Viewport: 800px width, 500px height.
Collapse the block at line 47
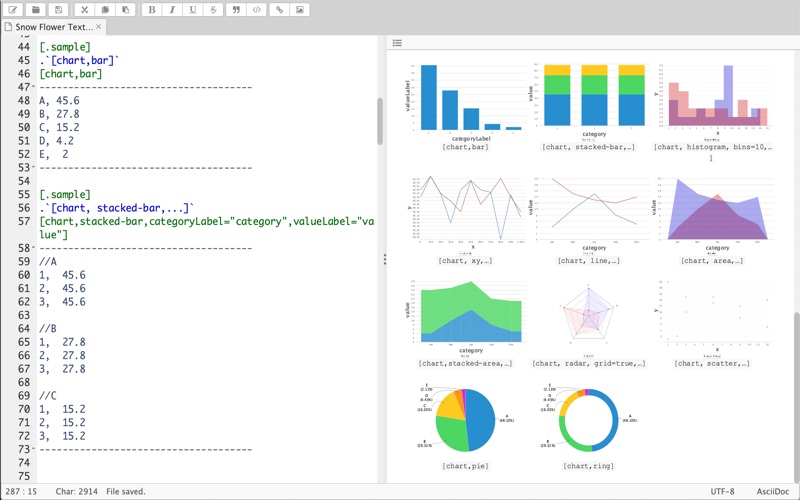click(34, 87)
